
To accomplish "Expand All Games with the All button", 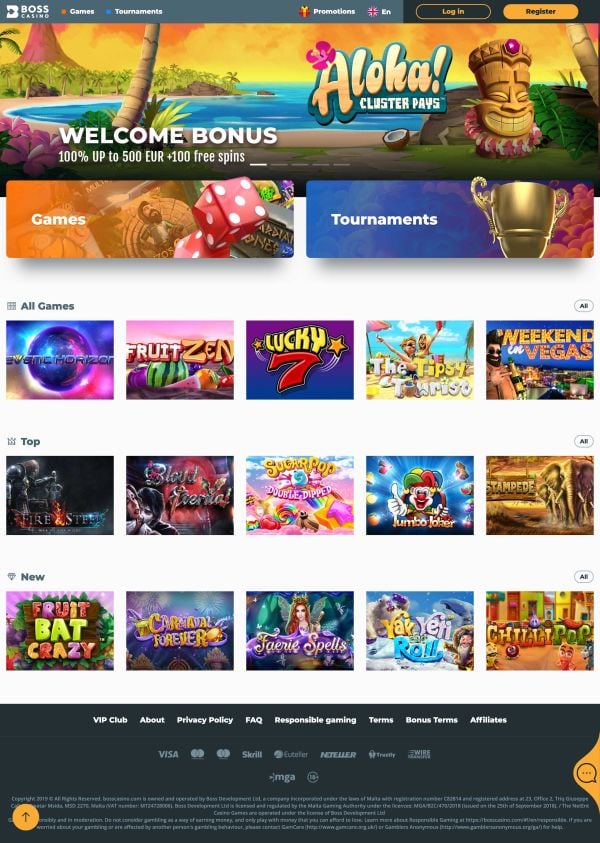I will [x=584, y=306].
